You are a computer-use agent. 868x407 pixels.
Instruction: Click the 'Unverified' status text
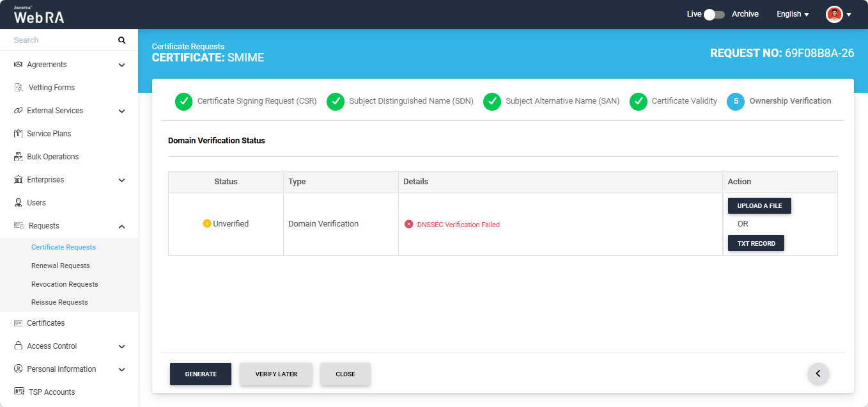tap(231, 224)
